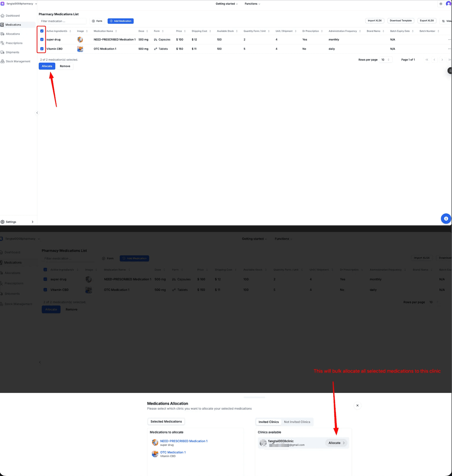Focus Filter medication field on undimmed page

pyautogui.click(x=63, y=21)
